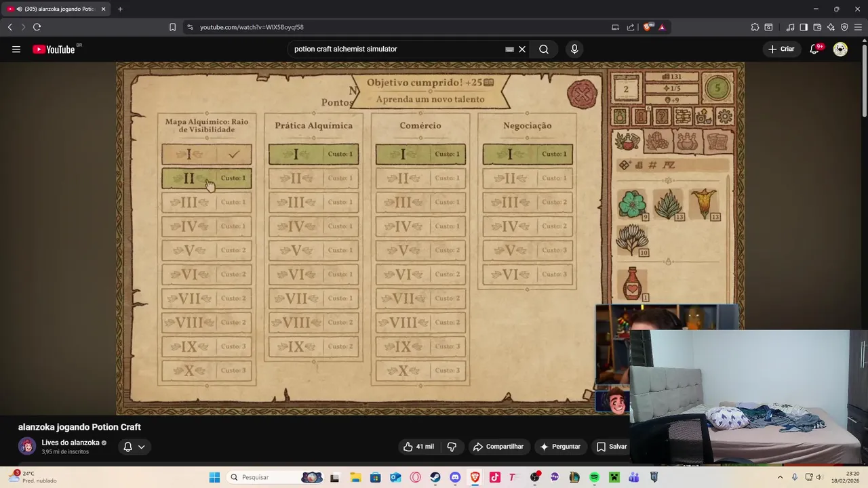Close the talents window red X

(x=582, y=95)
